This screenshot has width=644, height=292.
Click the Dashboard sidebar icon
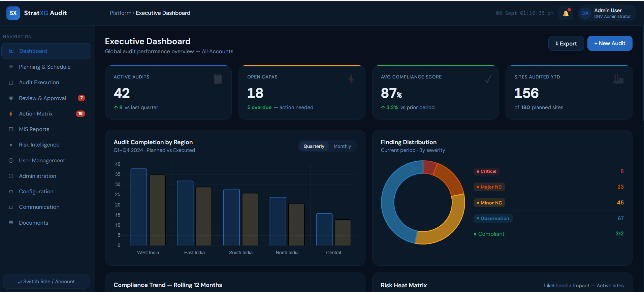point(11,51)
